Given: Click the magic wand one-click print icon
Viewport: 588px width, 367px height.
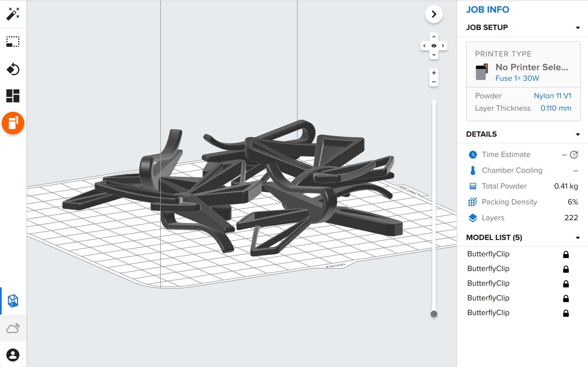Looking at the screenshot, I should (13, 14).
